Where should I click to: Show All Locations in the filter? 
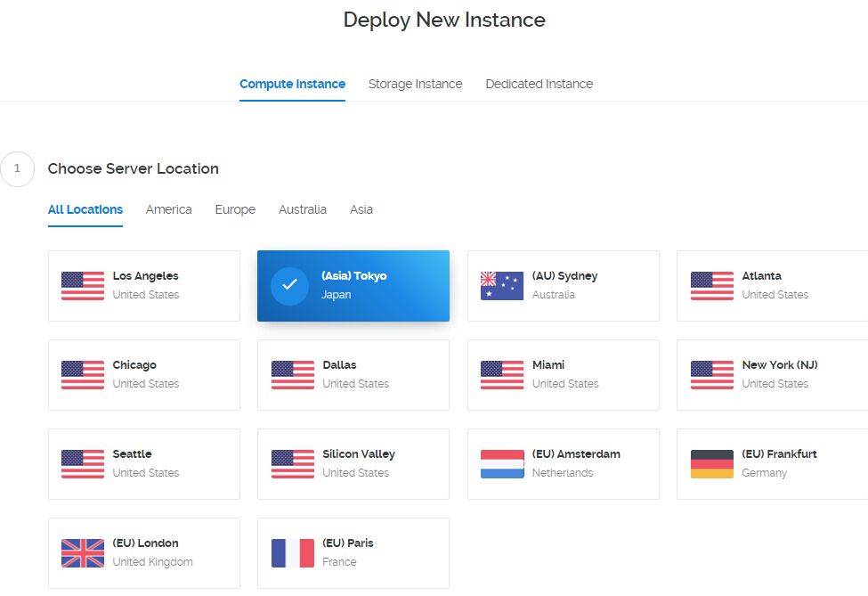coord(85,209)
